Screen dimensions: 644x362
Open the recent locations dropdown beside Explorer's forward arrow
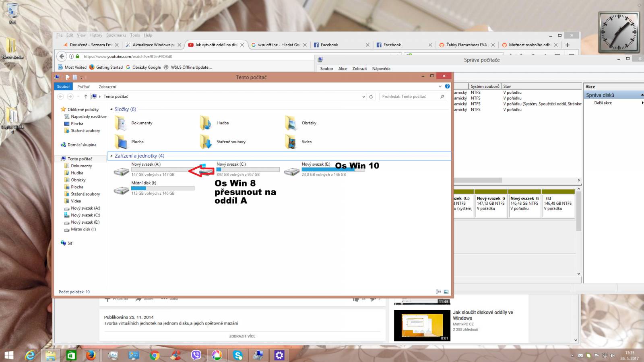pyautogui.click(x=78, y=97)
